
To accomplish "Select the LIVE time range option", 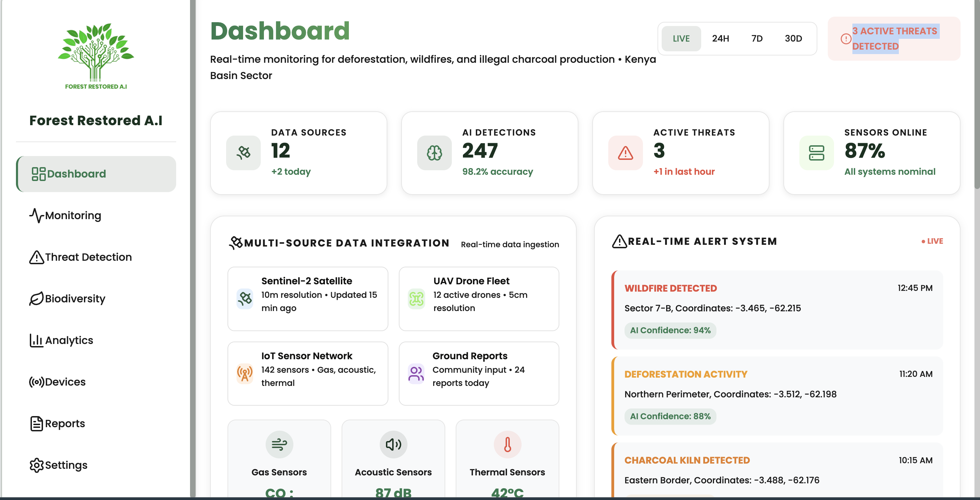I will click(x=681, y=38).
